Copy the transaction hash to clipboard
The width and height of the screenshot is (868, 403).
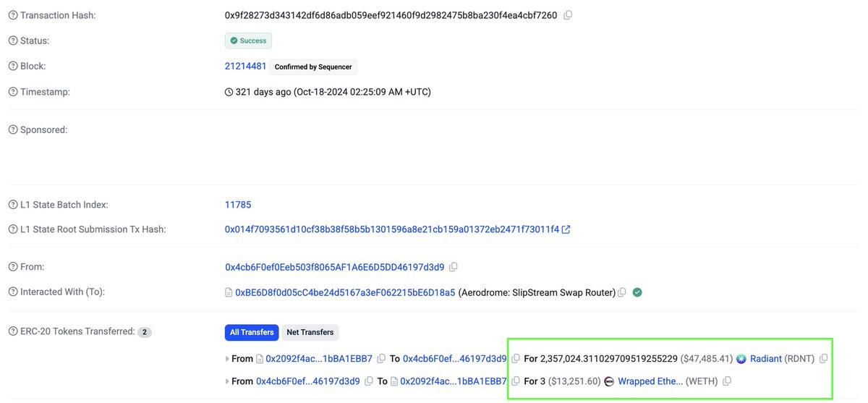click(568, 15)
